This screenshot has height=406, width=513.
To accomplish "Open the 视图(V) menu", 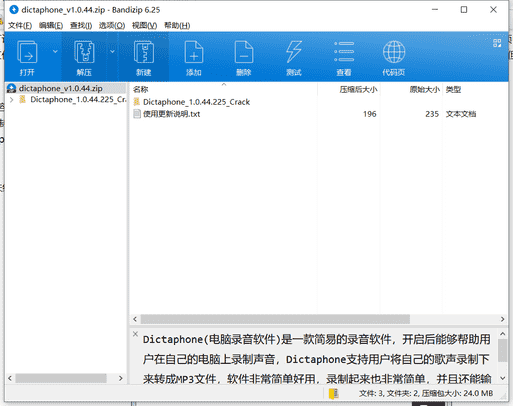I will [144, 26].
